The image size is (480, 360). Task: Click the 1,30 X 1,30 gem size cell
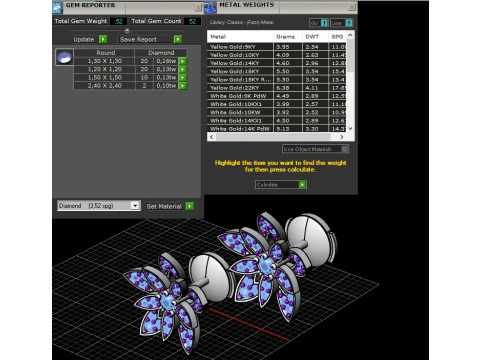[105, 61]
